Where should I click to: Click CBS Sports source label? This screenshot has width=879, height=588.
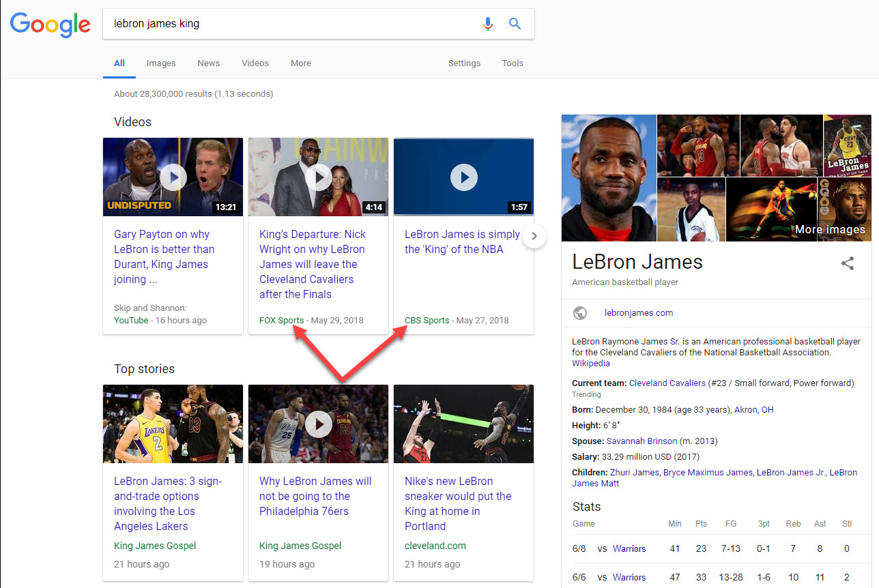[427, 321]
